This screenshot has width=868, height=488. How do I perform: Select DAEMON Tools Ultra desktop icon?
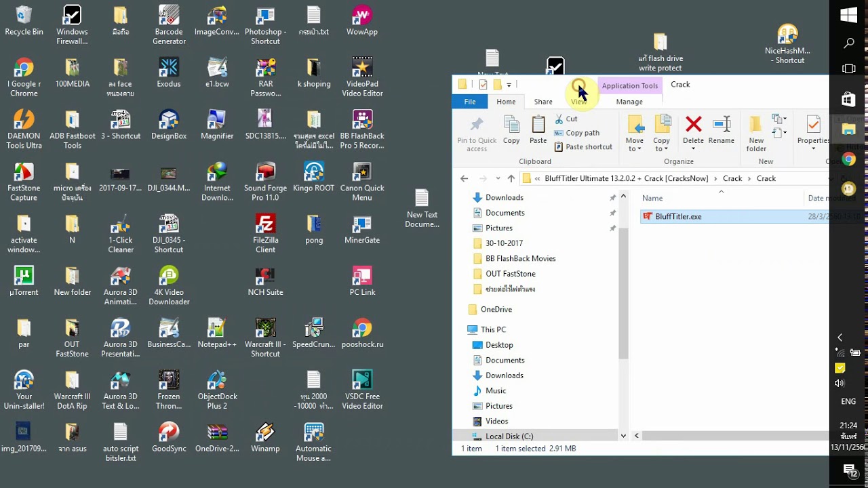point(24,129)
